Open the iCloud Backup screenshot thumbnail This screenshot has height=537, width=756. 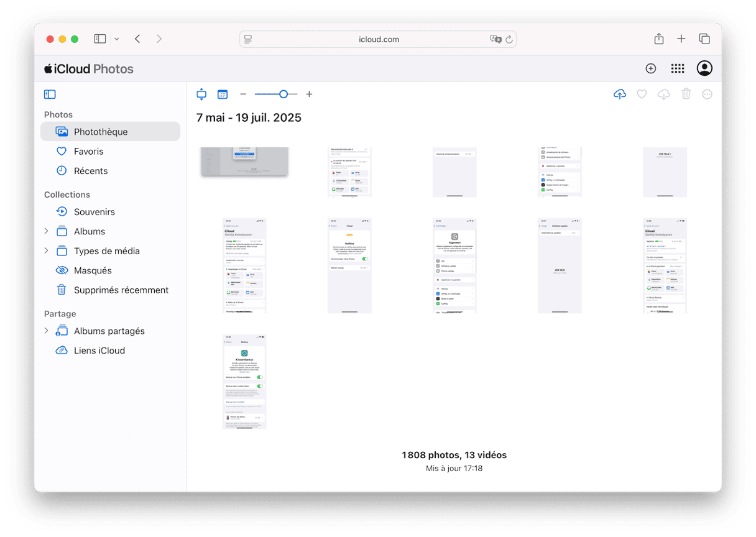(244, 381)
